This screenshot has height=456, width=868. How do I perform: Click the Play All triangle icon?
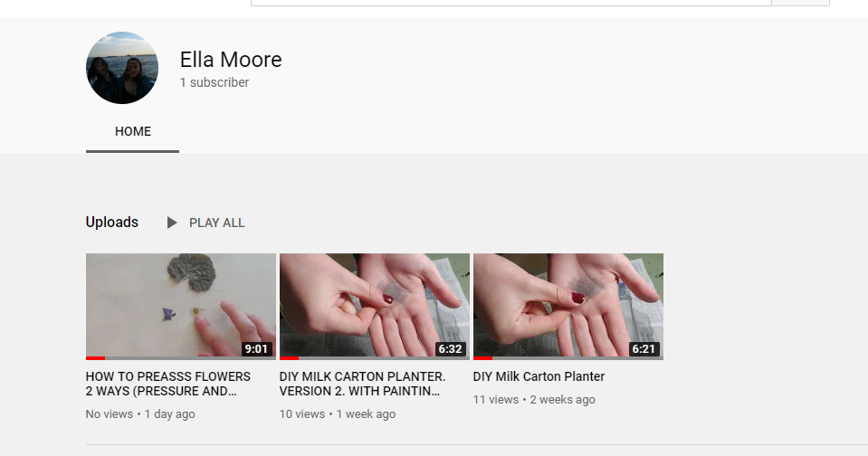point(172,223)
